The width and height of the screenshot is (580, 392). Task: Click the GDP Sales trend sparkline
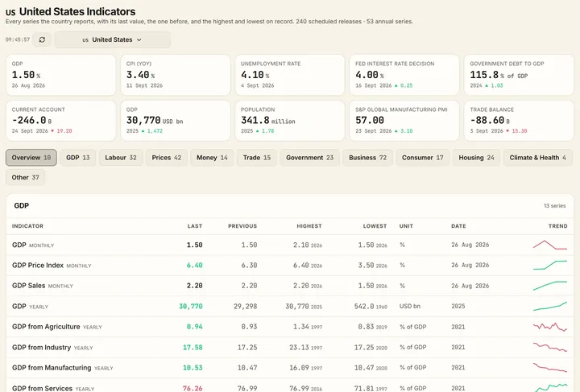[550, 286]
